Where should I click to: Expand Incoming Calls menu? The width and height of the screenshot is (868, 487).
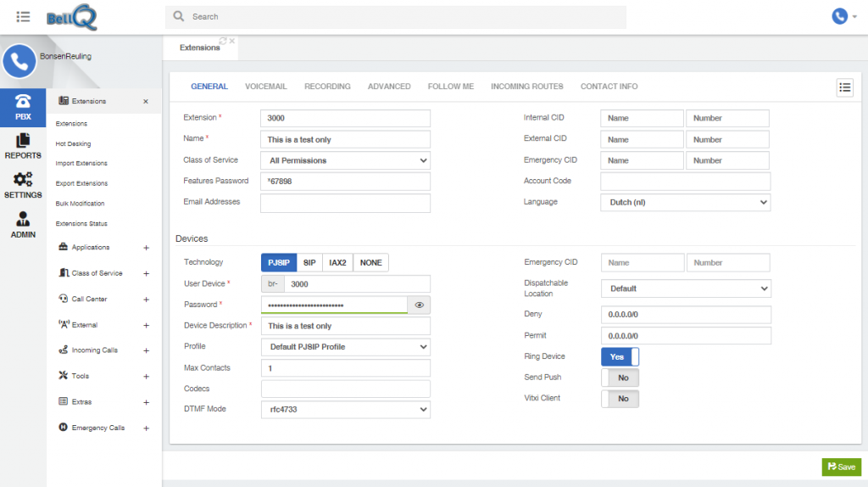click(x=146, y=350)
